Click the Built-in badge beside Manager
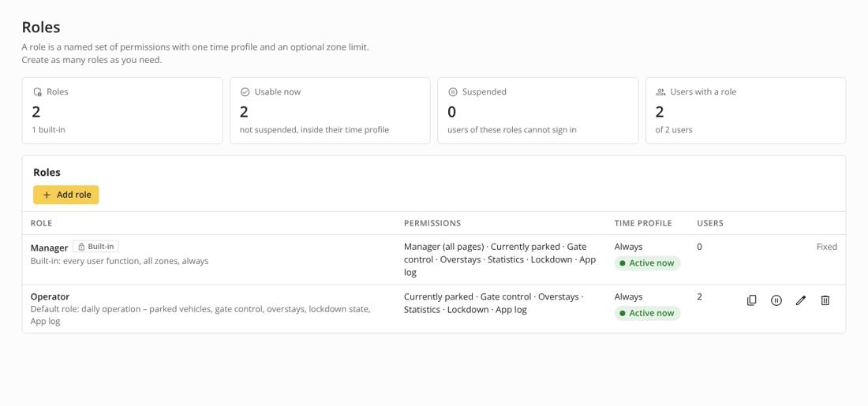 click(95, 247)
